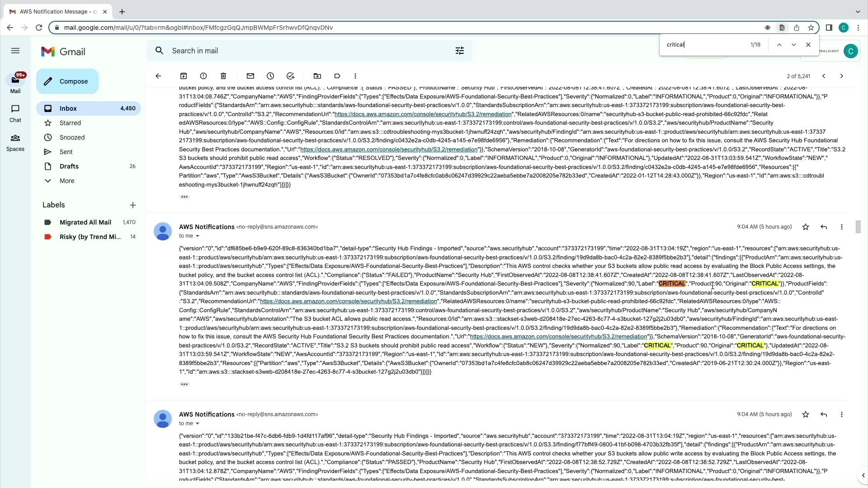This screenshot has height=488, width=868.
Task: Snooze this conversation
Action: [x=270, y=76]
